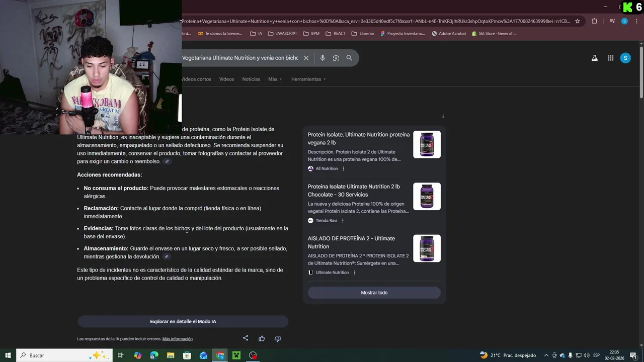Image resolution: width=644 pixels, height=362 pixels.
Task: Open the 'REACT' bookmarks folder
Action: coord(336,34)
